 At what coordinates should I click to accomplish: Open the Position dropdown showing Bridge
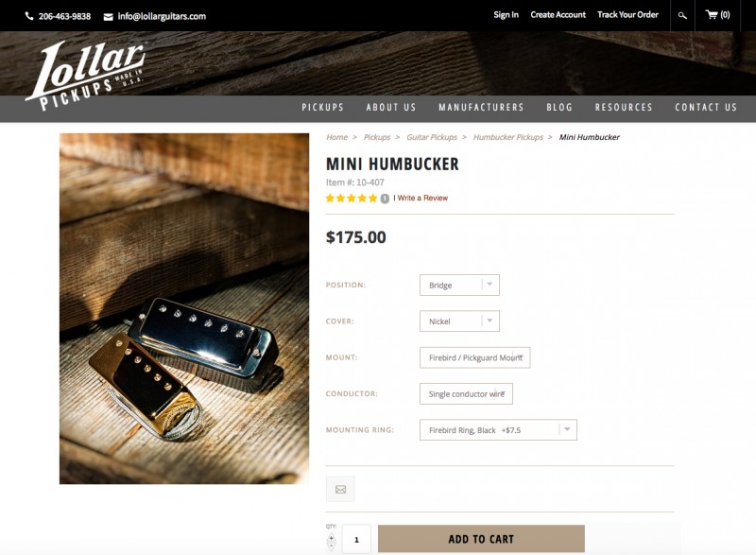point(459,285)
